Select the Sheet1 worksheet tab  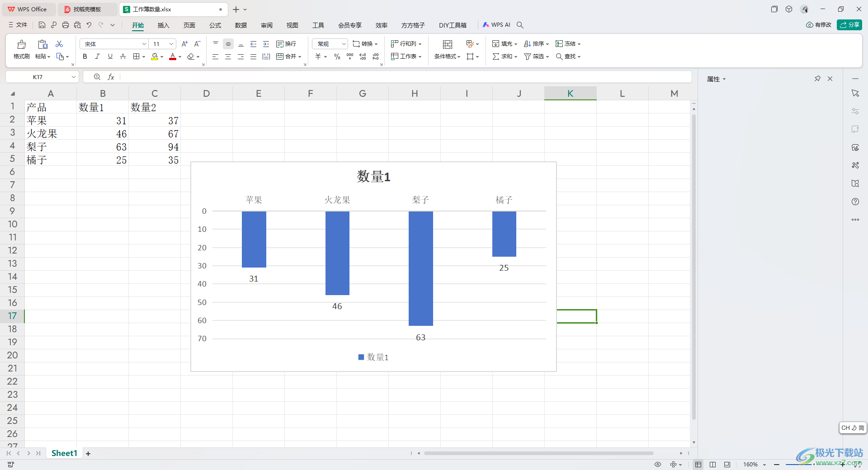64,453
